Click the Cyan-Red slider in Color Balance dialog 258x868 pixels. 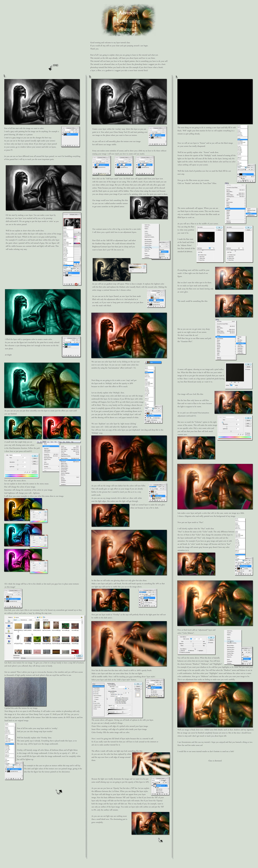(193, 642)
